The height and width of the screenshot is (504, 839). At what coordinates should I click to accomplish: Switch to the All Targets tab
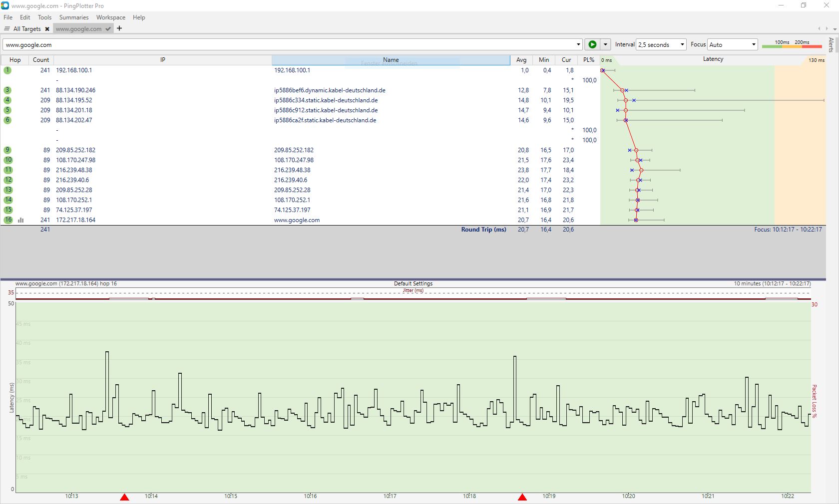pos(27,28)
